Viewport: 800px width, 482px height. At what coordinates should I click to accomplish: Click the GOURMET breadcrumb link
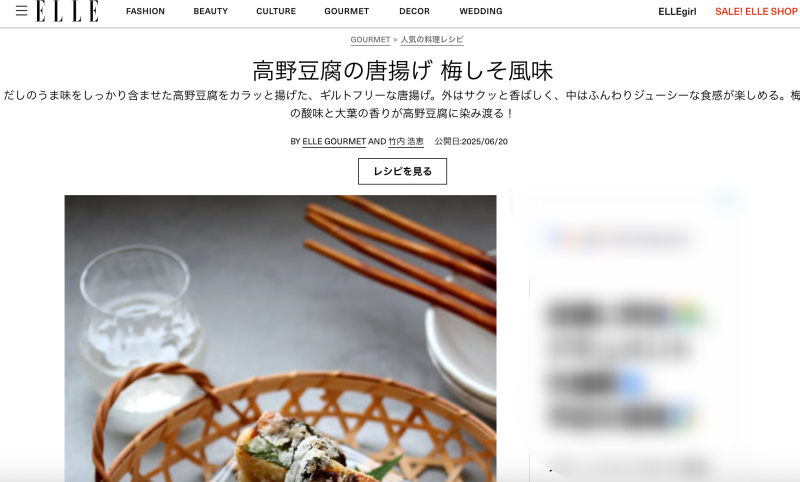[x=370, y=40]
